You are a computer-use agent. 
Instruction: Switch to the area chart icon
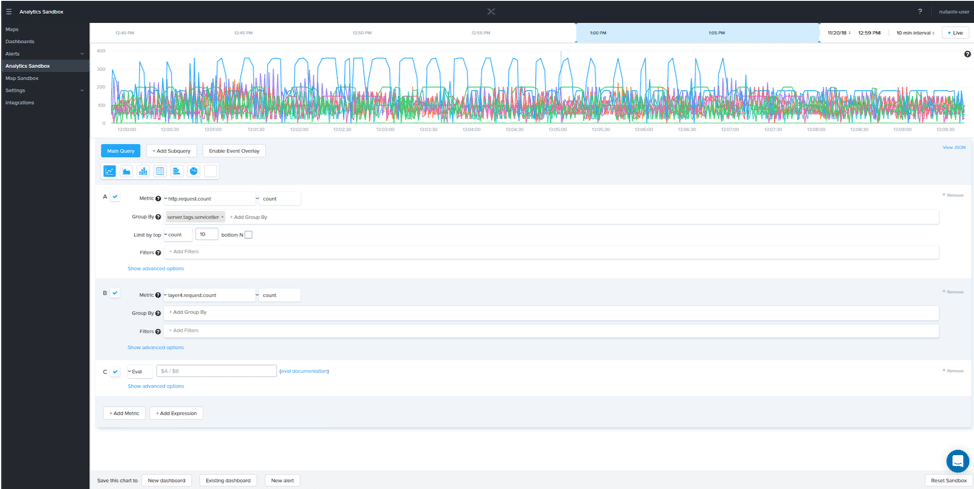127,171
